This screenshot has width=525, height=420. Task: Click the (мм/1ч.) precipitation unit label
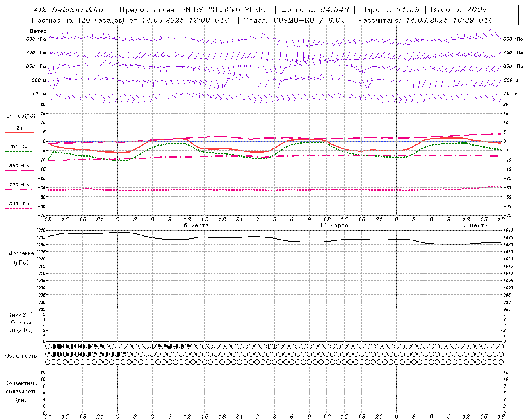(x=21, y=330)
